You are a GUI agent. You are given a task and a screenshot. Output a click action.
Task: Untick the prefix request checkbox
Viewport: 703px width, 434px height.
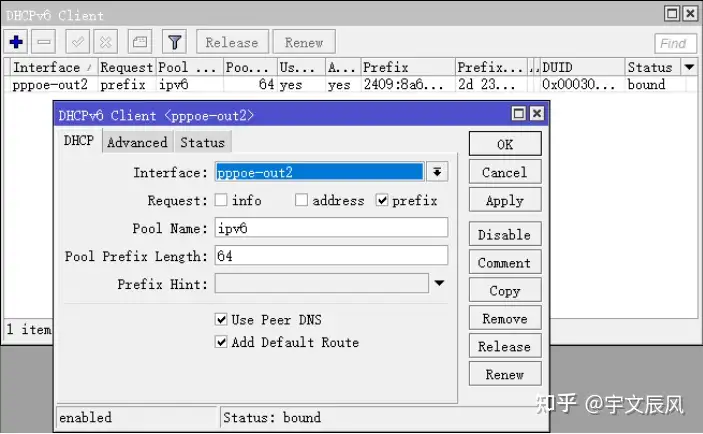click(382, 200)
